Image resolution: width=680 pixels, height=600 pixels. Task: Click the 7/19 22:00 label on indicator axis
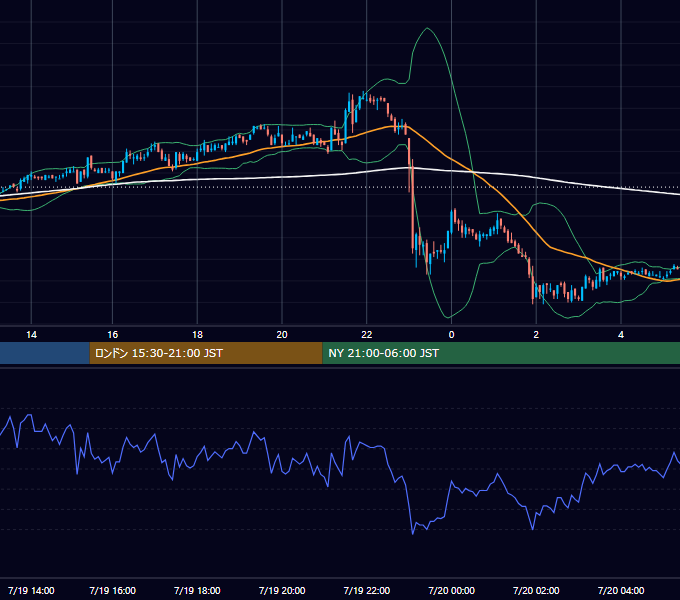click(367, 590)
